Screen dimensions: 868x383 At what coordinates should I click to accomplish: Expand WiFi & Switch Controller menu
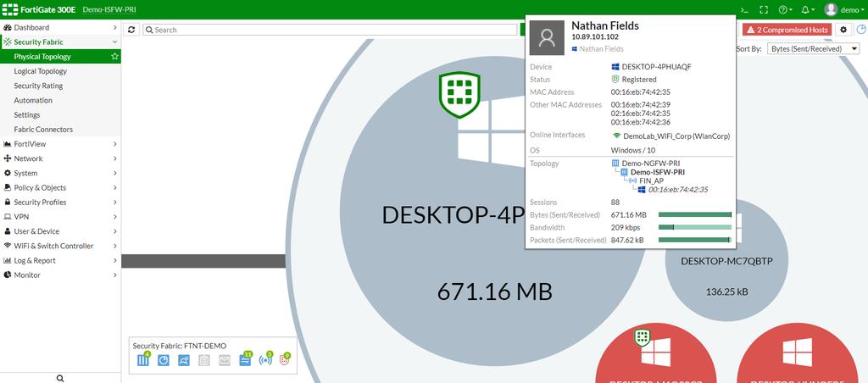60,246
